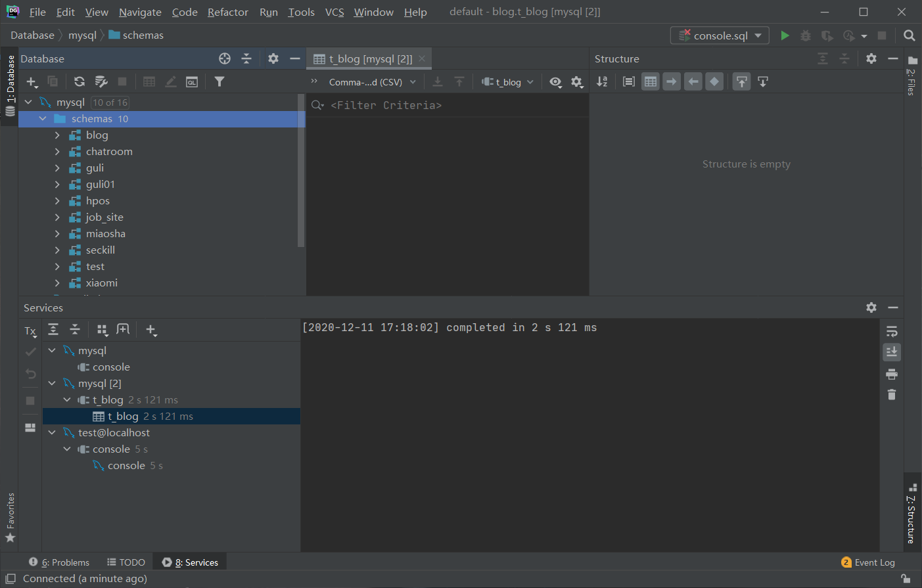Toggle left-arrow filter in Structure toolbar
The height and width of the screenshot is (588, 922).
(x=693, y=81)
